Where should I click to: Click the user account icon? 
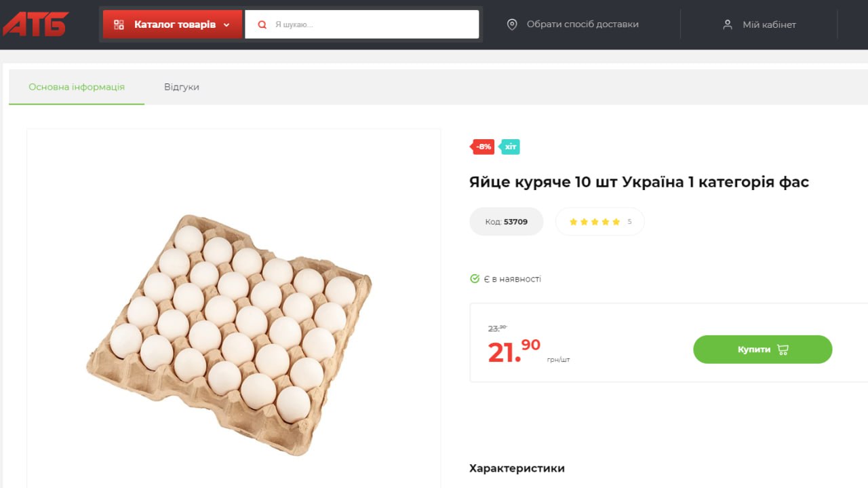pyautogui.click(x=728, y=24)
